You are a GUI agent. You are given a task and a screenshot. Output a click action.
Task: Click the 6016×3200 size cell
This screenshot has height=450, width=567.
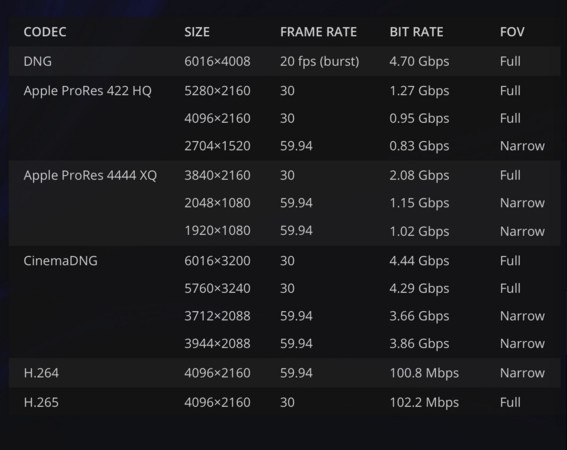pos(217,260)
